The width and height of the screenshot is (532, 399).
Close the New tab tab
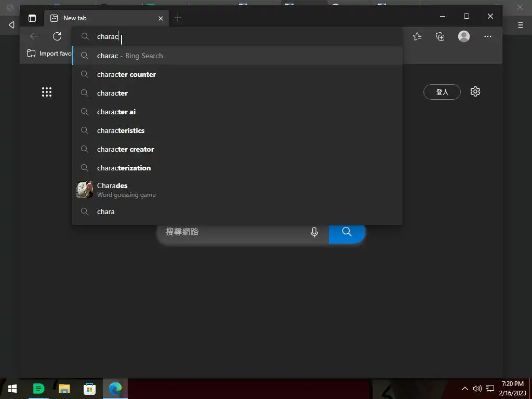161,18
